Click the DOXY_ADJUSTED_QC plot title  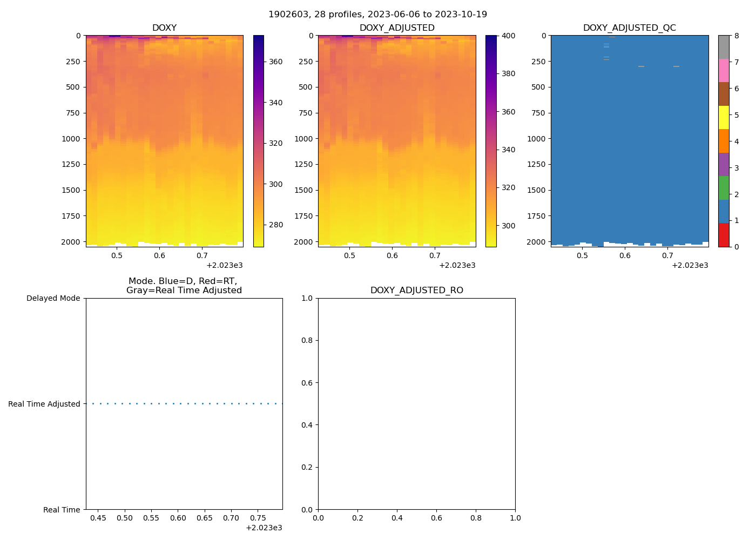point(629,28)
